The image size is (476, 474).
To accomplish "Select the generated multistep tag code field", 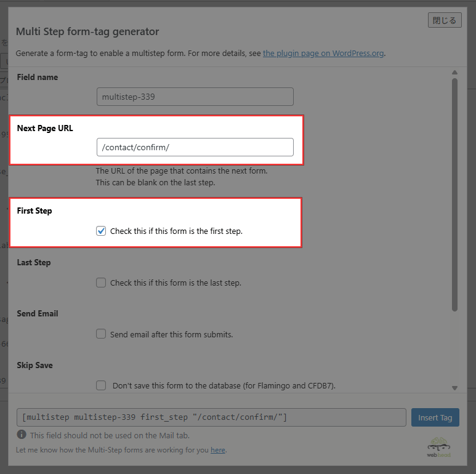I will point(211,417).
